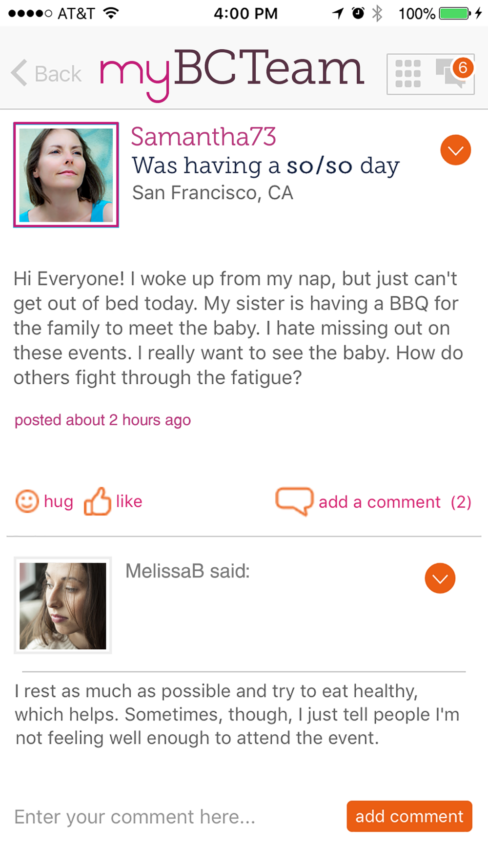The width and height of the screenshot is (488, 868).
Task: Tap the smiley hug icon
Action: point(27,501)
